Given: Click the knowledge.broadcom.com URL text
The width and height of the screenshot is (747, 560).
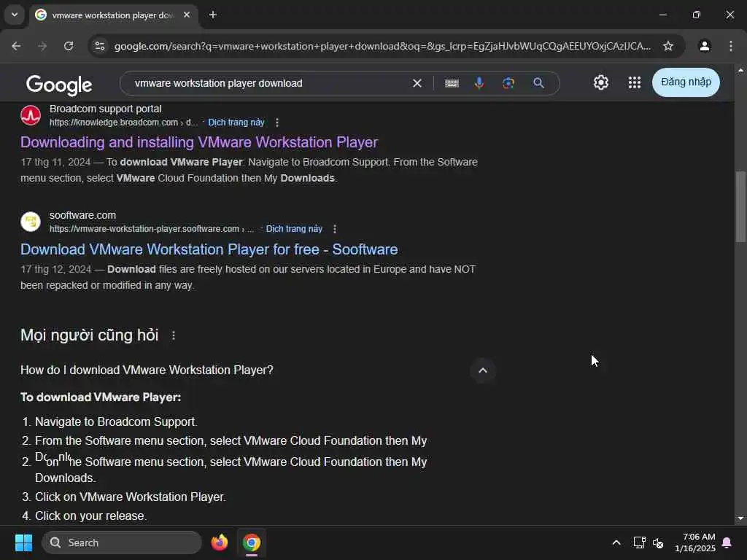Looking at the screenshot, I should point(123,122).
